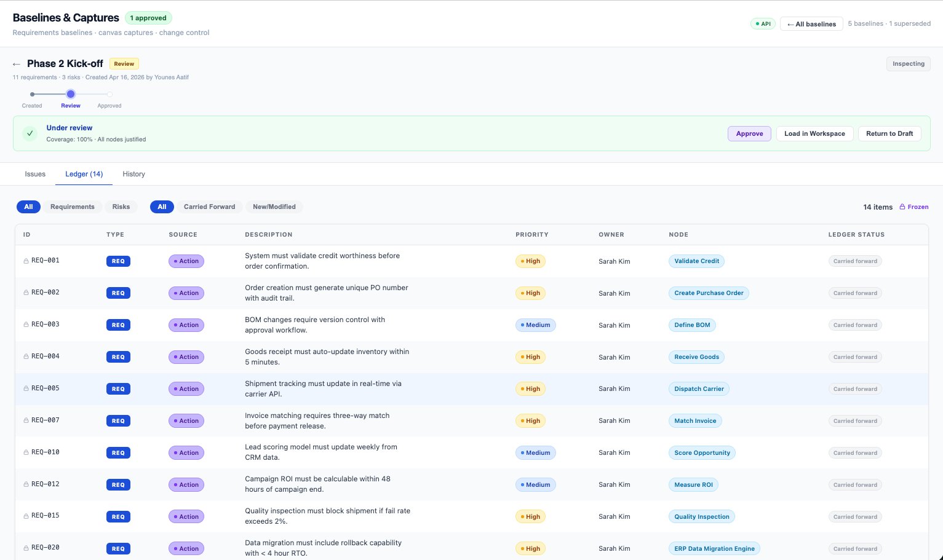
Task: Go back via the All baselines button
Action: pyautogui.click(x=811, y=23)
